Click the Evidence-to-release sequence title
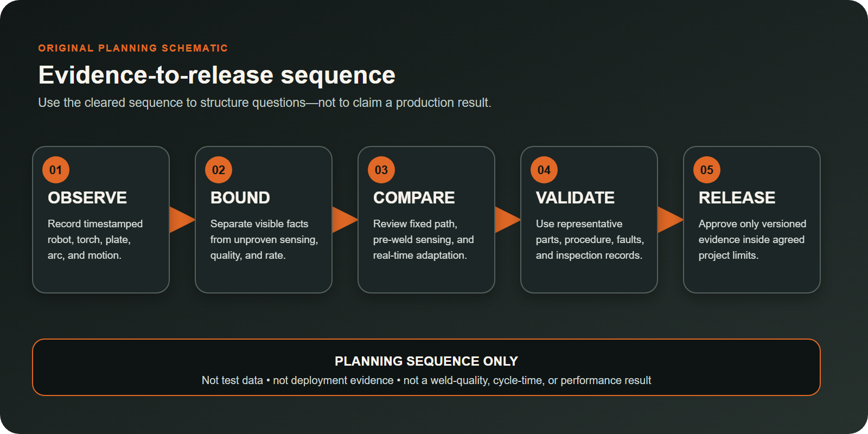Image resolution: width=868 pixels, height=434 pixels. (x=216, y=75)
